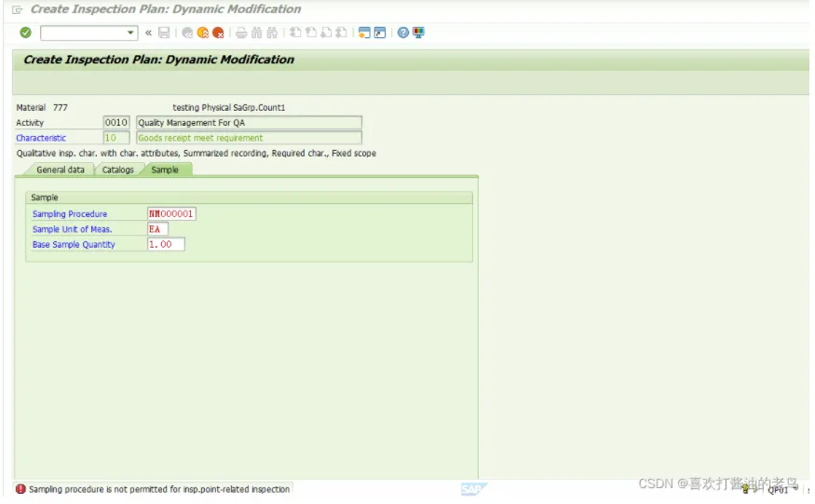Click the Create New Session icon
815x504 pixels.
364,33
